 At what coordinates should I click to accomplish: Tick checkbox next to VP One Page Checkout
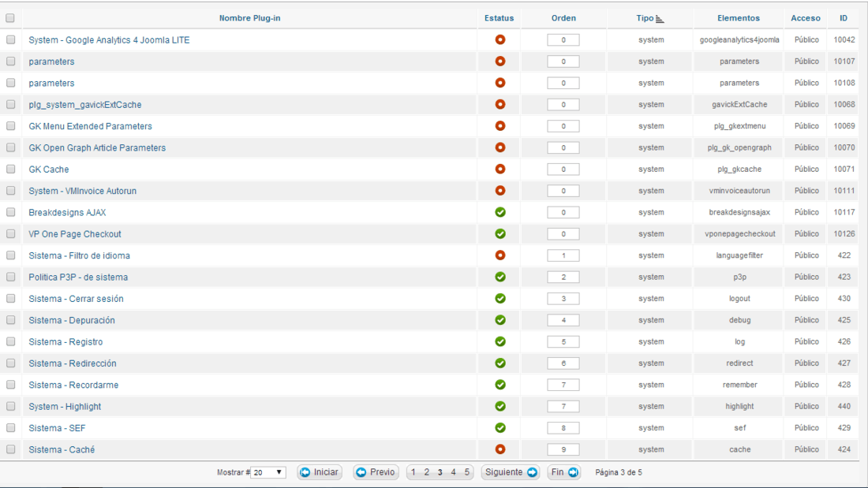point(10,234)
